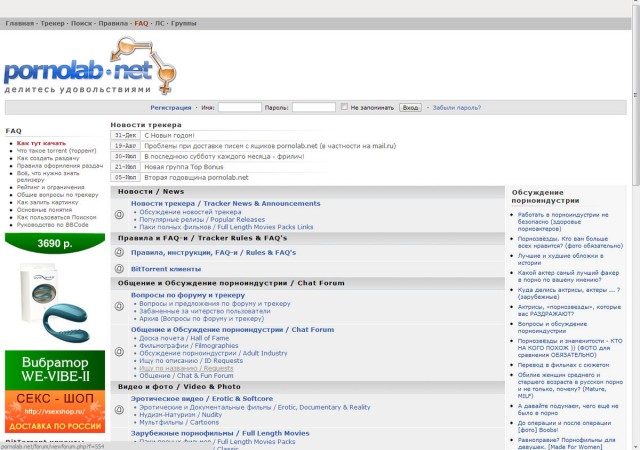Open Забаненные за читерство пользователи subforum

tap(205, 311)
